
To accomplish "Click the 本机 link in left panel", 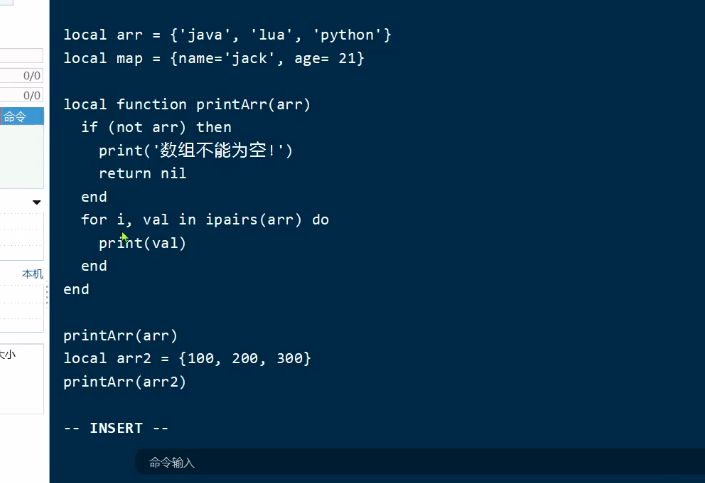I will [x=33, y=274].
